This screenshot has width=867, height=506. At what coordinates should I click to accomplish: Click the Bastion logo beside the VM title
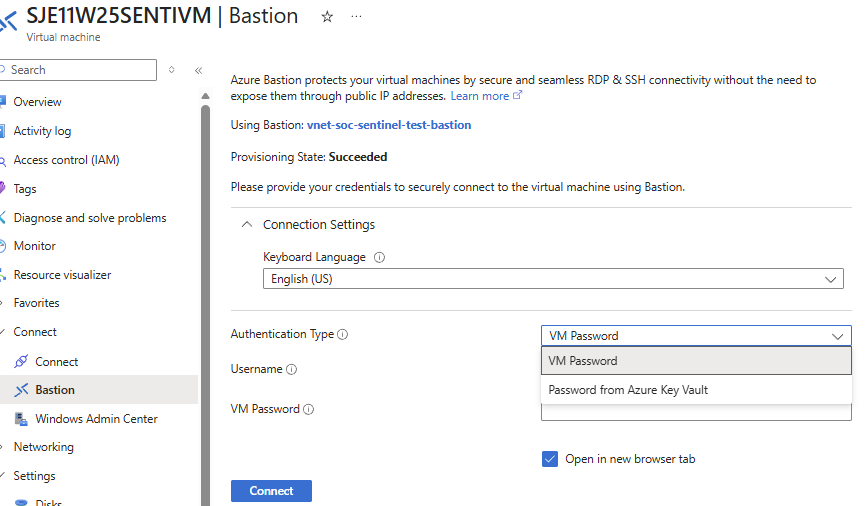point(8,22)
